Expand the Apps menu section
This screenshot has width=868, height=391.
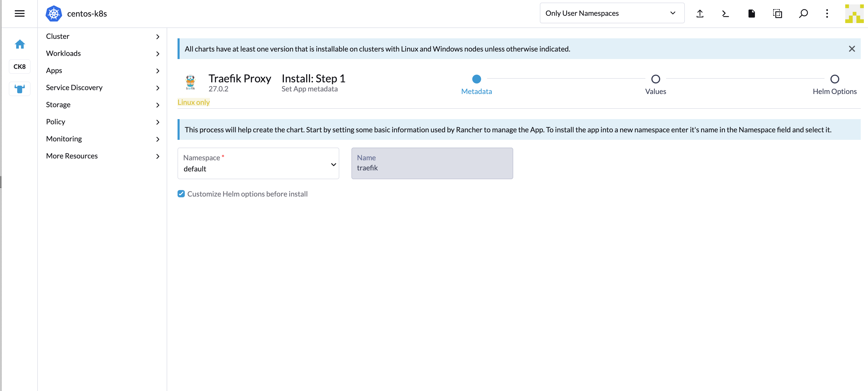pyautogui.click(x=102, y=70)
